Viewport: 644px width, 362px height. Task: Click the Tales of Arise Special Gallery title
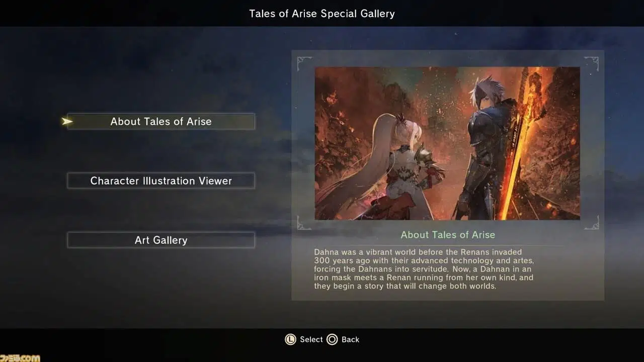pos(322,14)
